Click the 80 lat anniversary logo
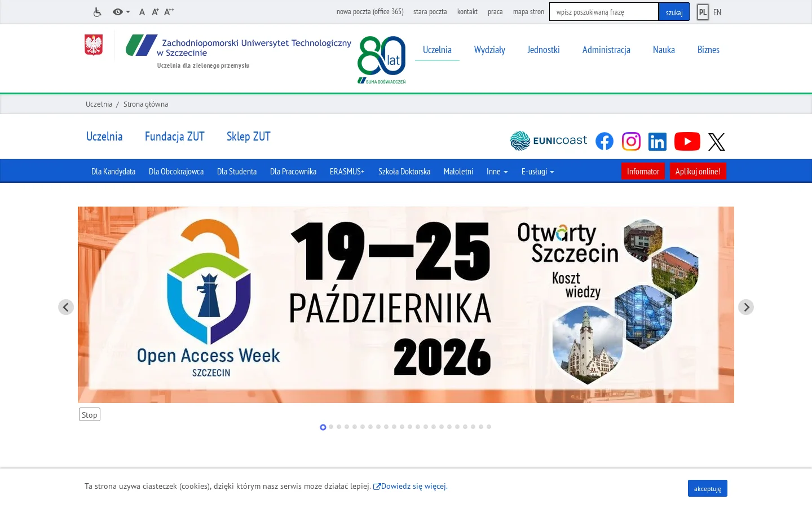The width and height of the screenshot is (812, 508). point(382,60)
